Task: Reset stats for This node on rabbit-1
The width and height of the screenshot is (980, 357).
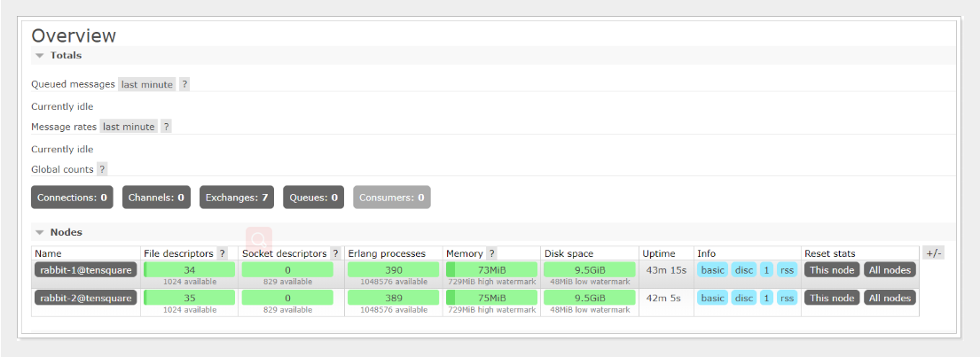Action: pos(832,270)
